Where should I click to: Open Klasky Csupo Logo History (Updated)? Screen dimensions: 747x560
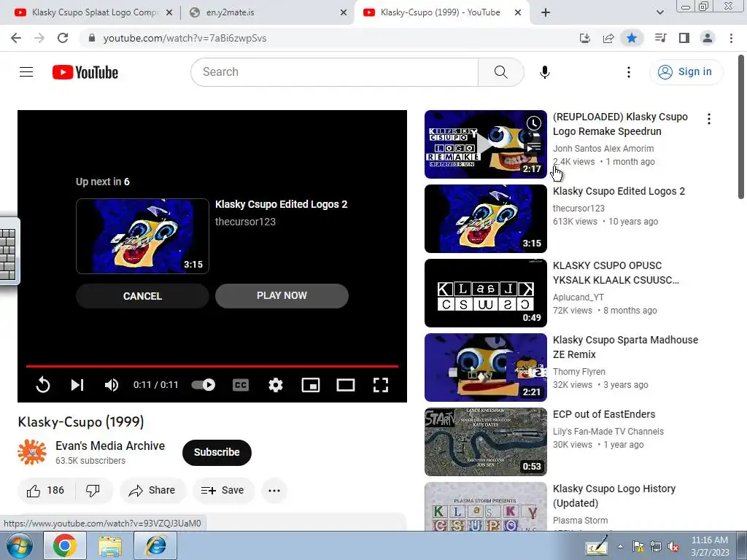click(x=614, y=496)
